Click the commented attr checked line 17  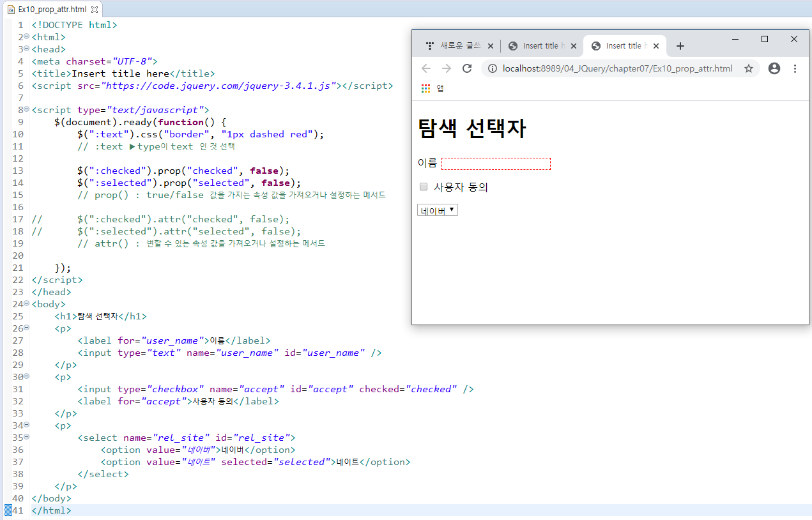160,219
